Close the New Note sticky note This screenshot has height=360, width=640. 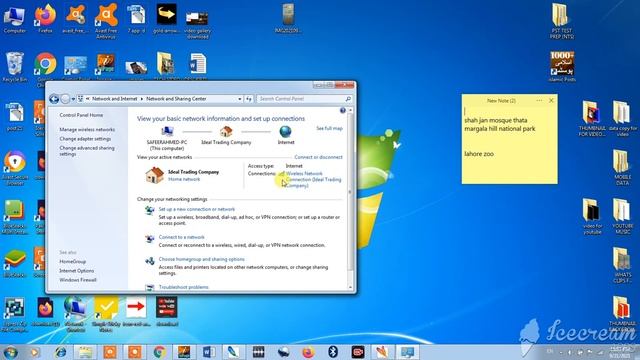click(x=551, y=100)
